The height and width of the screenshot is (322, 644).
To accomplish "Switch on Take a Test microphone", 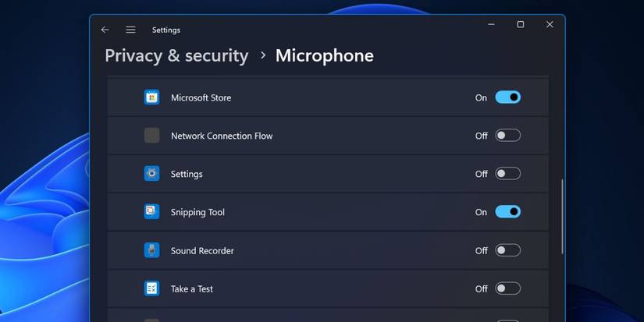I will coord(507,288).
